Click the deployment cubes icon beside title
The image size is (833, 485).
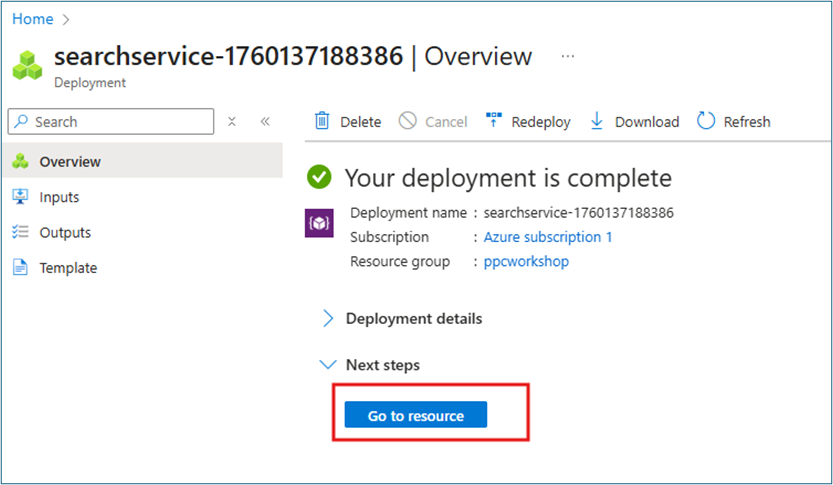27,65
